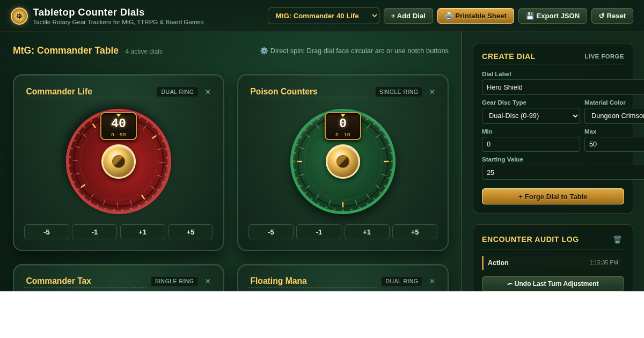Reset the table with the Reset button
This screenshot has height=338, width=644.
(612, 16)
